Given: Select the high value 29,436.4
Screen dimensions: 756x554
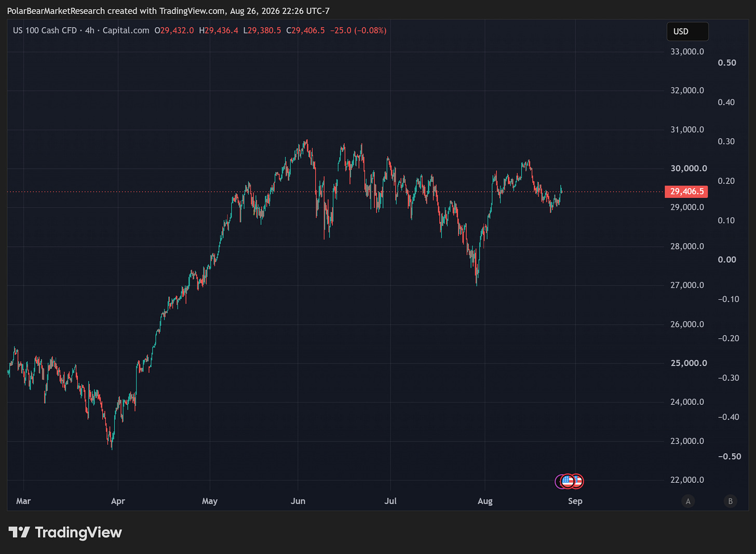Looking at the screenshot, I should pyautogui.click(x=222, y=31).
